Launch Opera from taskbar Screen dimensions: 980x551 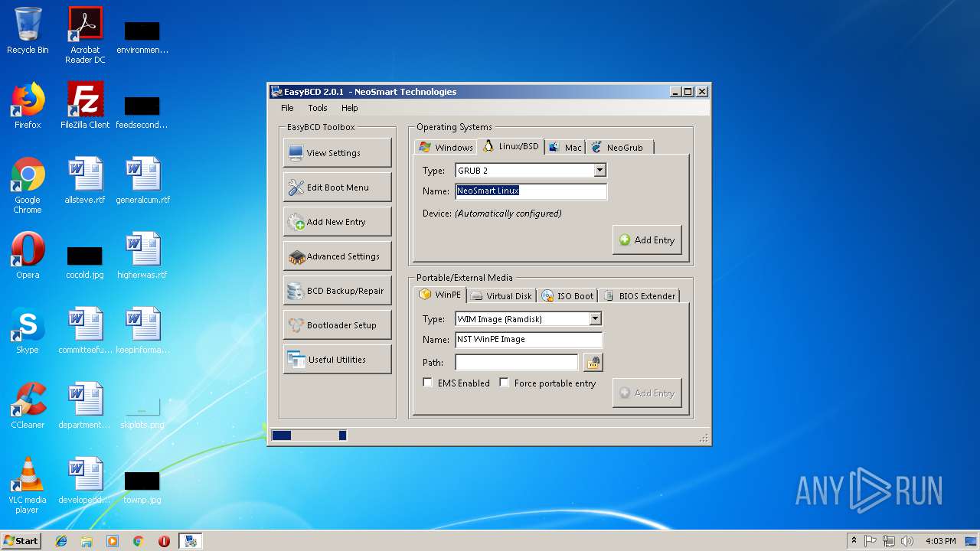click(164, 541)
